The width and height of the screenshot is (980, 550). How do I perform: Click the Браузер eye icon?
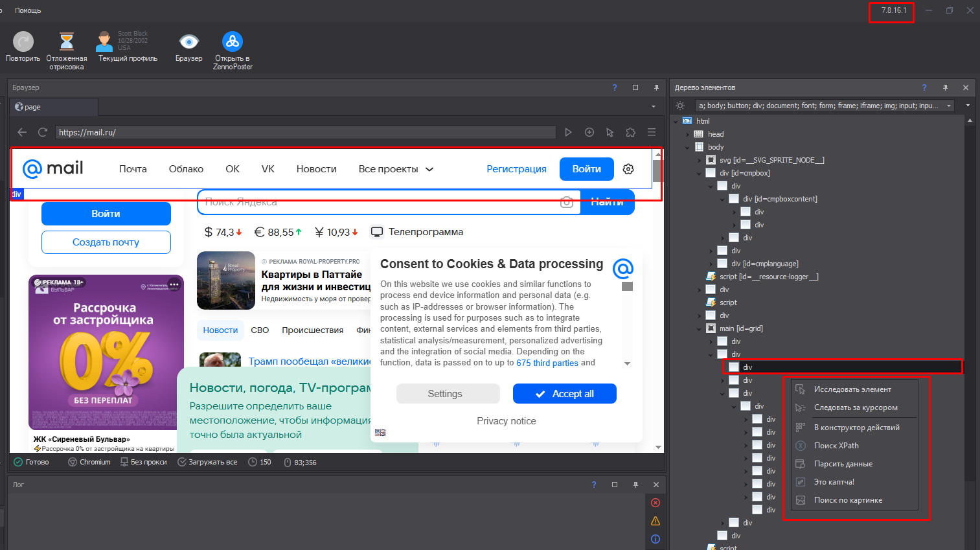coord(188,41)
